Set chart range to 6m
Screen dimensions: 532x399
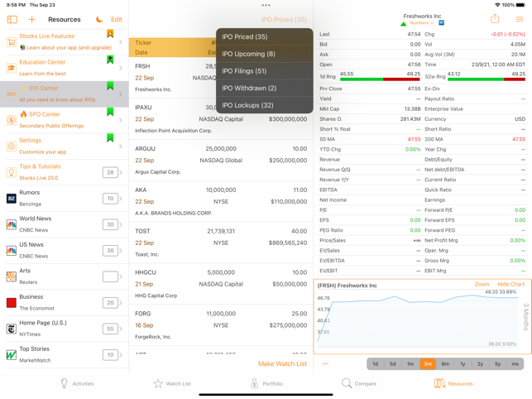pos(445,363)
